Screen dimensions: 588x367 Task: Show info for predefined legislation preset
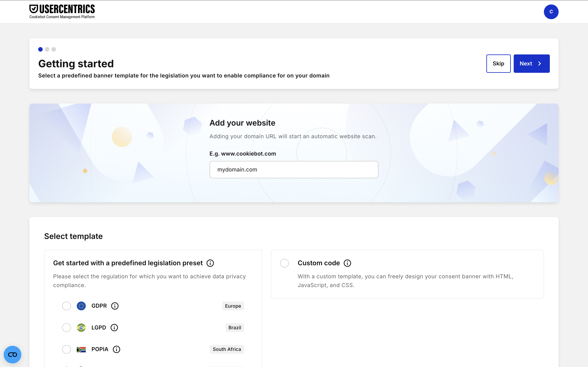210,263
